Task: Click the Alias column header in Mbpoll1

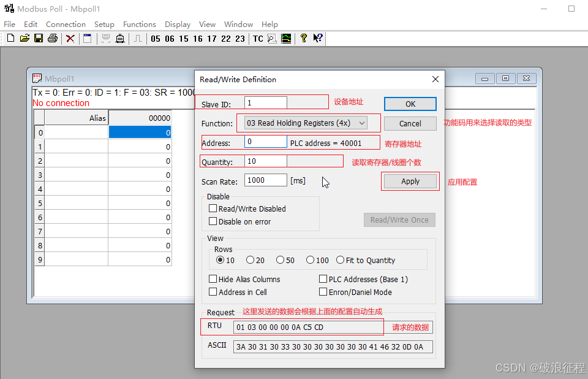Action: tap(77, 118)
